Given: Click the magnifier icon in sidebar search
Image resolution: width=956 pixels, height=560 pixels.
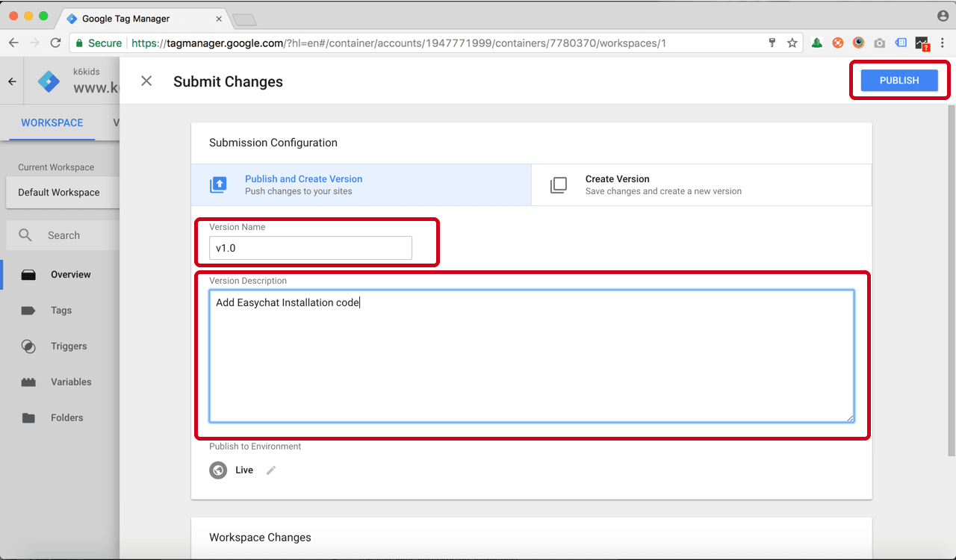Looking at the screenshot, I should point(25,235).
